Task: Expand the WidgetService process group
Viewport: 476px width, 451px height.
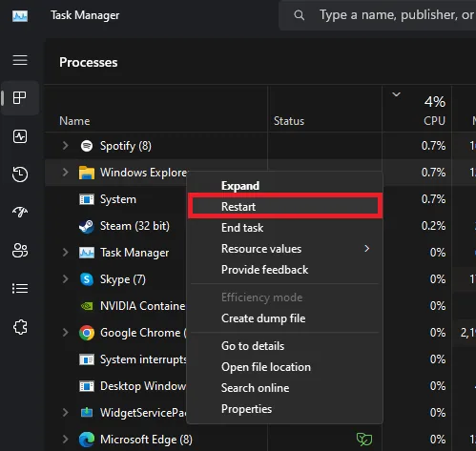Action: [x=65, y=413]
